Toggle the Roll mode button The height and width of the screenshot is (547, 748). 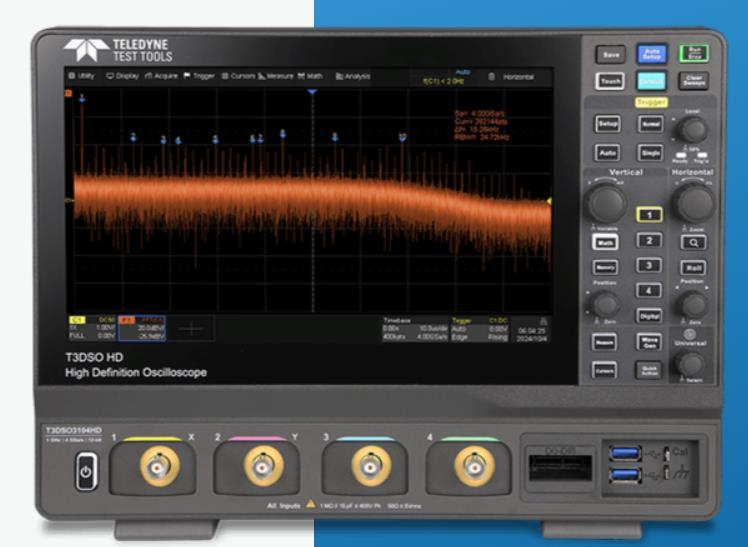pyautogui.click(x=693, y=268)
